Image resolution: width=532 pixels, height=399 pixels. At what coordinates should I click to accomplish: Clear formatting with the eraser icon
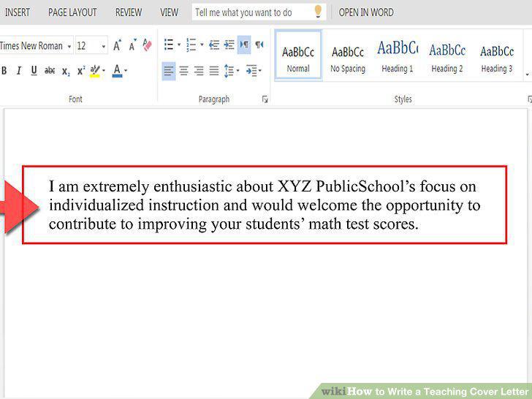(148, 45)
